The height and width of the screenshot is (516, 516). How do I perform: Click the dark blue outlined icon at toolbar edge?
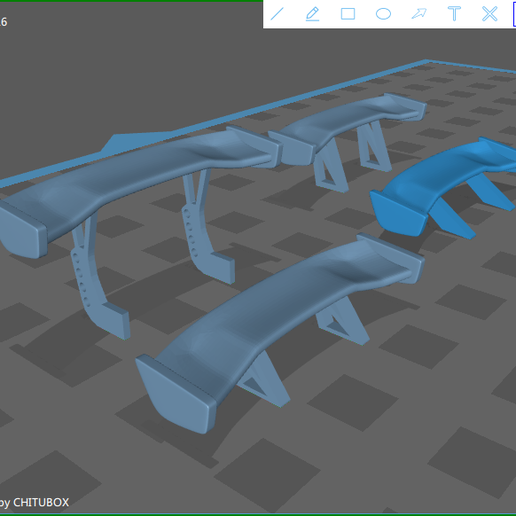coord(514,14)
